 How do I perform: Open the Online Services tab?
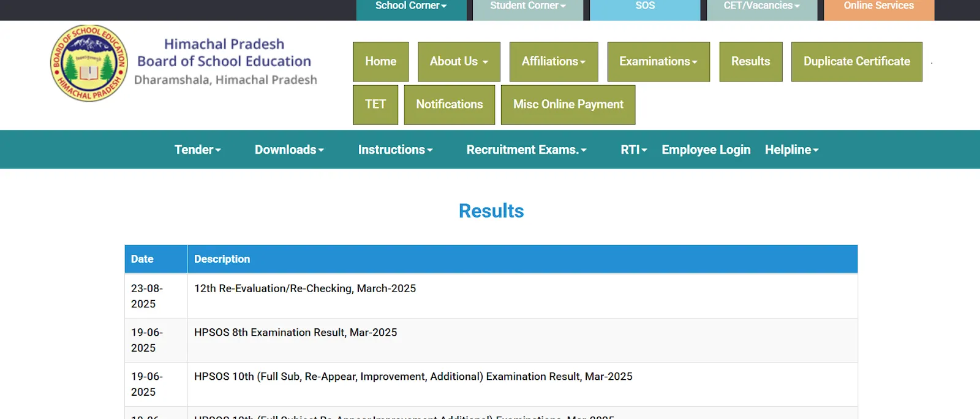(x=879, y=9)
